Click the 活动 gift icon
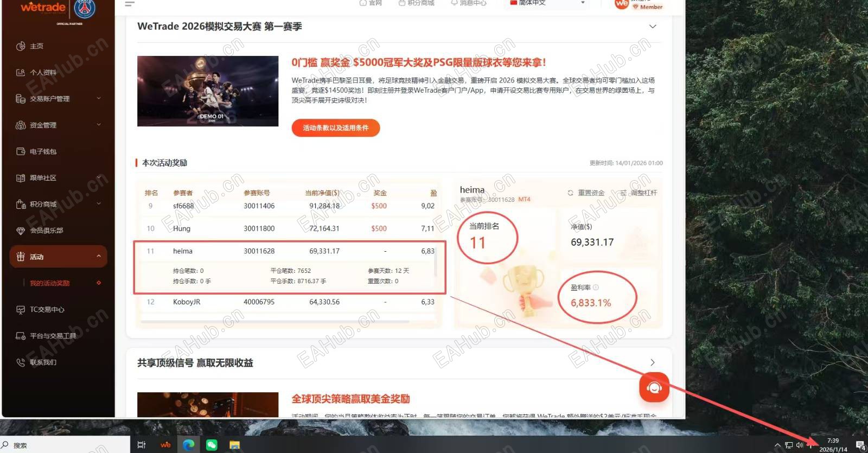 pos(21,257)
